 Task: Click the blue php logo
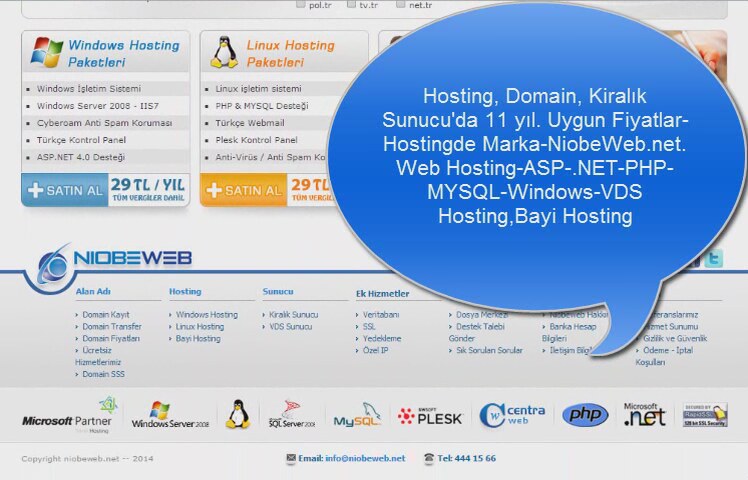pos(585,415)
